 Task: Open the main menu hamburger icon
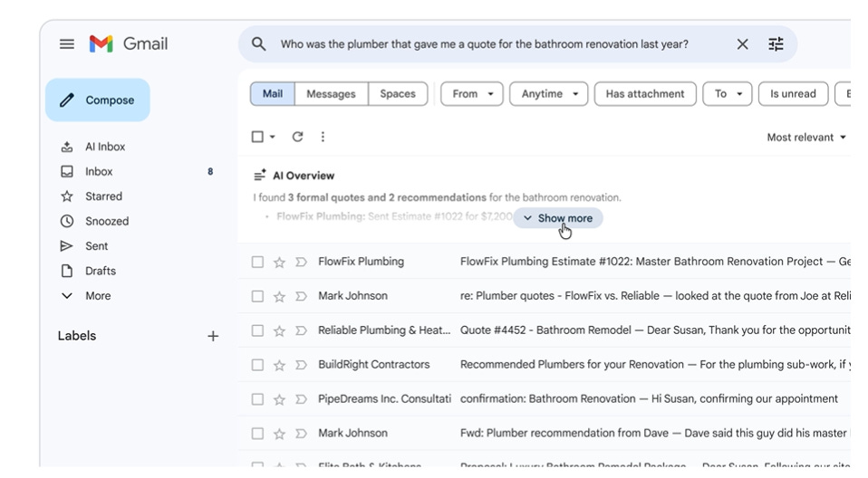(x=67, y=43)
